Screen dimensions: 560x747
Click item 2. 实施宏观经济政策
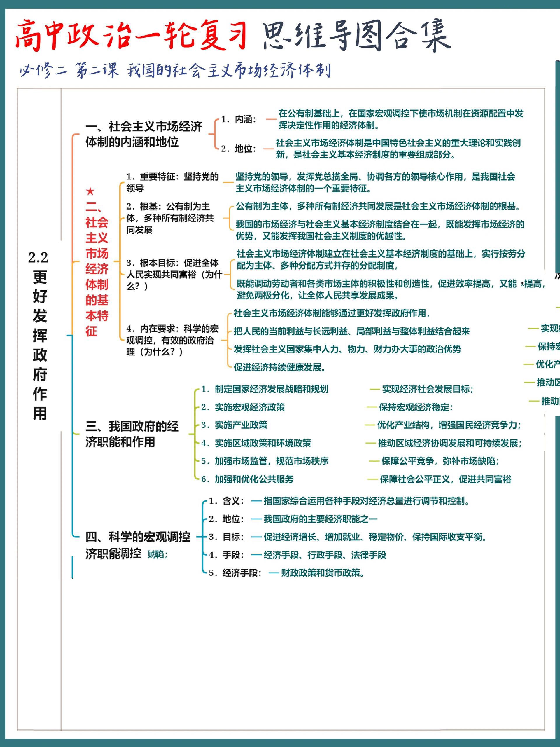pyautogui.click(x=243, y=407)
